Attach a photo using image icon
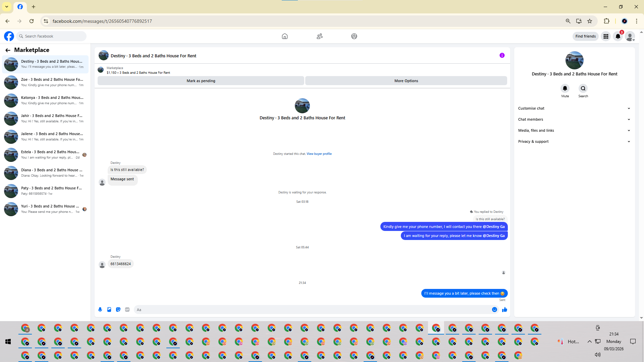The height and width of the screenshot is (362, 644). (109, 310)
